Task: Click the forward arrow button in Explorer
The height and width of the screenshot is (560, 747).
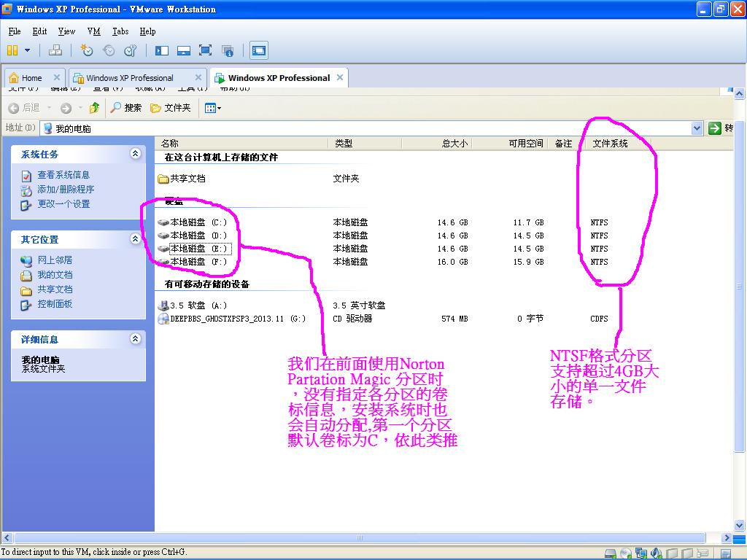Action: click(66, 108)
